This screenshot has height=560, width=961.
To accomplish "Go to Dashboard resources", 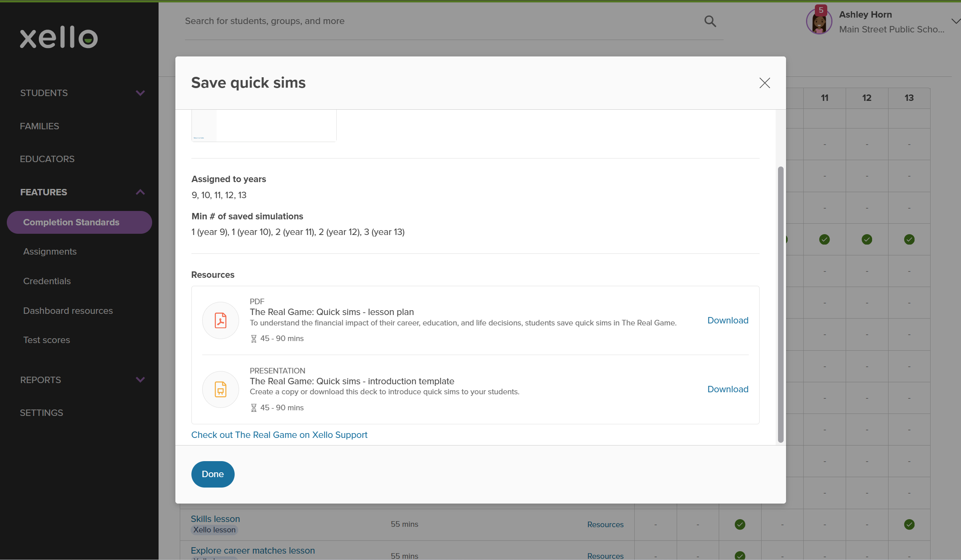I will point(68,311).
